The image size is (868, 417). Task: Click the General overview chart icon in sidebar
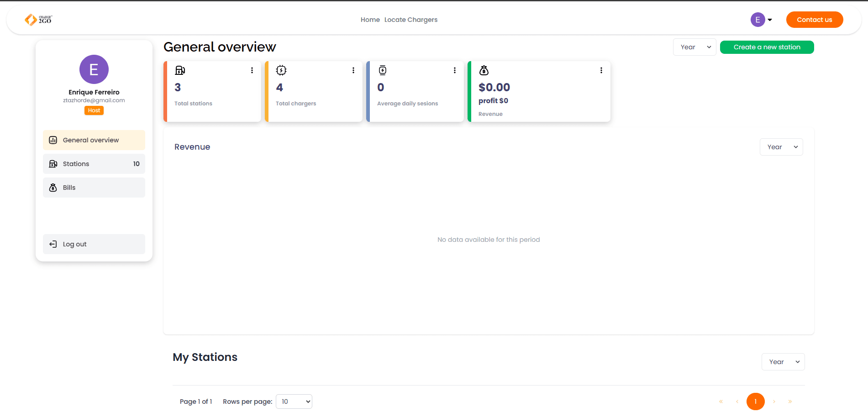(53, 140)
